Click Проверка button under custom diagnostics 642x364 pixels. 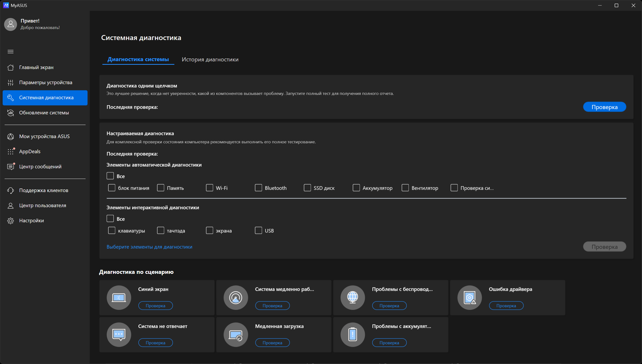coord(605,247)
